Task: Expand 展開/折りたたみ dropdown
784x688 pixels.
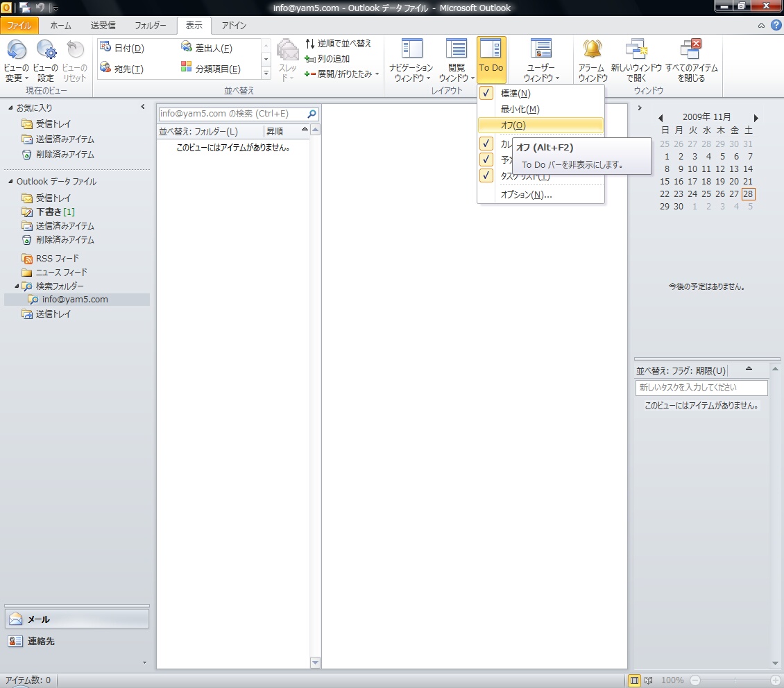Action: tap(341, 74)
